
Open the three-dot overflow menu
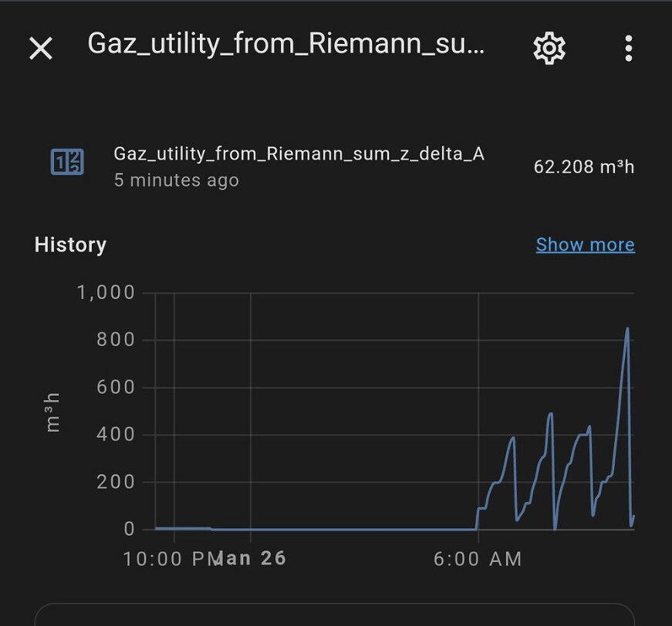click(628, 48)
